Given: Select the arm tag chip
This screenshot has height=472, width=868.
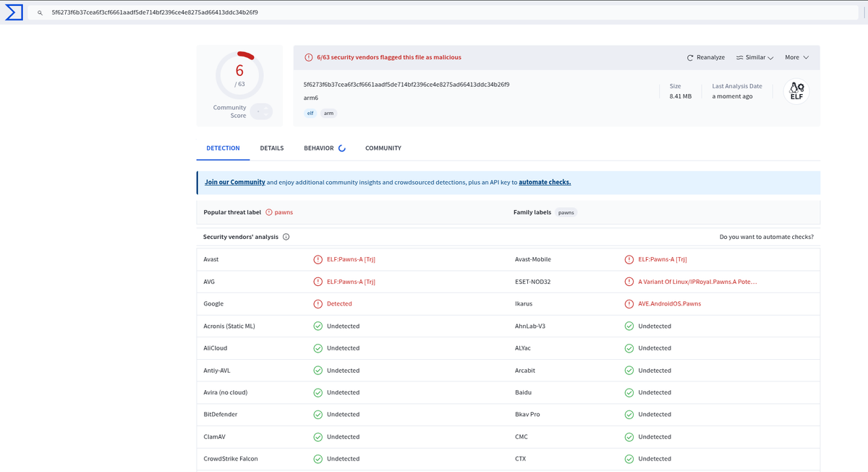Looking at the screenshot, I should tap(328, 113).
